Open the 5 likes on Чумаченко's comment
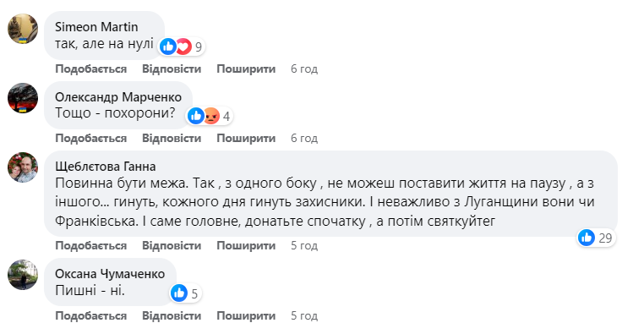The width and height of the screenshot is (644, 323). point(186,293)
